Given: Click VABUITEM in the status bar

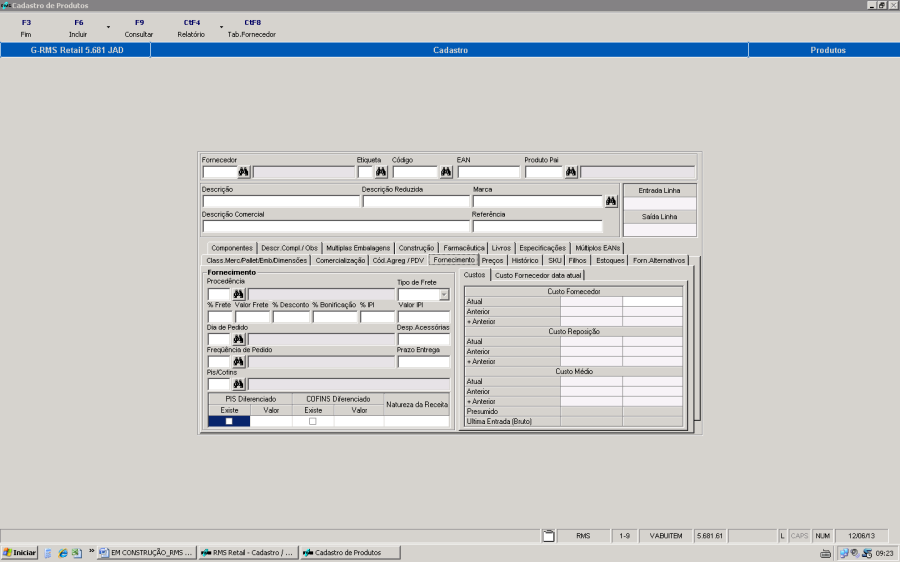Looking at the screenshot, I should tap(666, 536).
